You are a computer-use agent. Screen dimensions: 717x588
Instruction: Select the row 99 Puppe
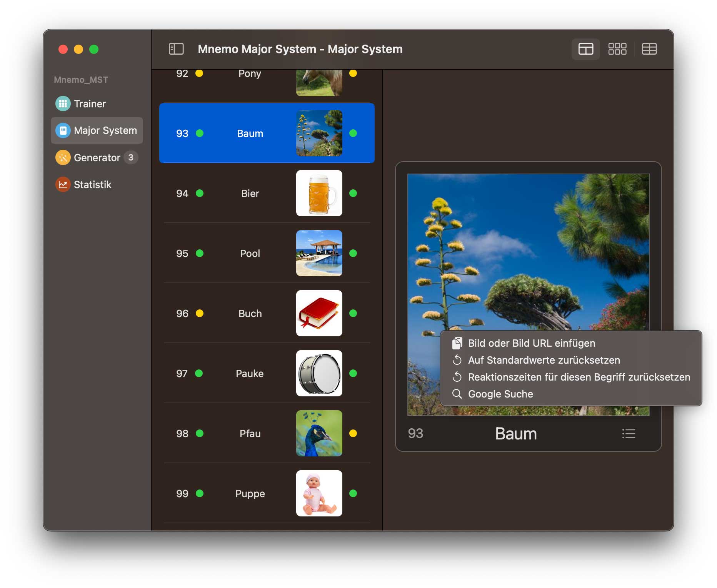coord(249,493)
